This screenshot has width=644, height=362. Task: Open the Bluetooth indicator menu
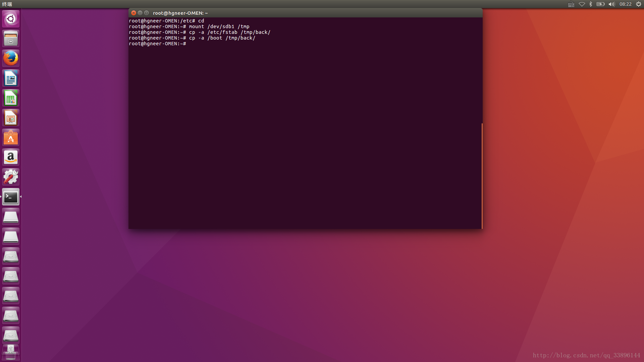(591, 4)
